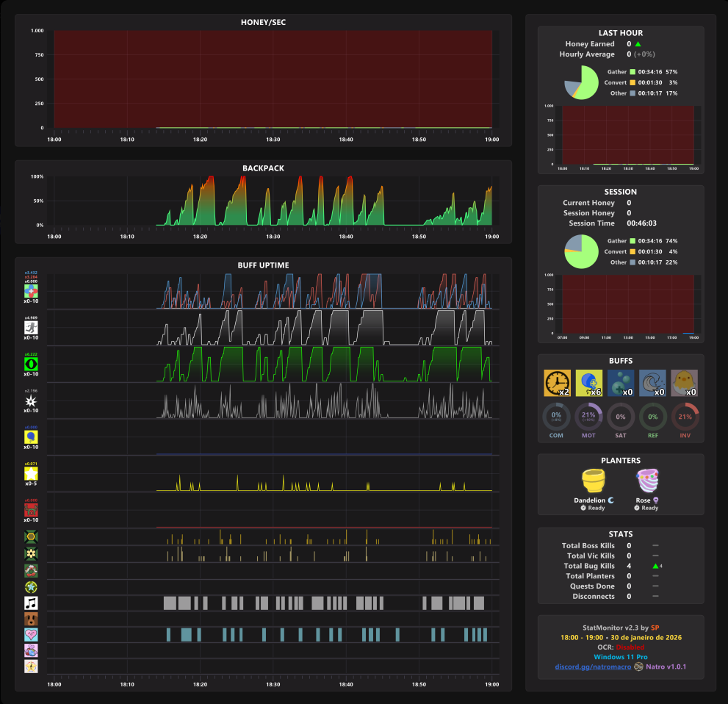Click the crescent moon buff icon x0
728x704 pixels.
click(x=652, y=383)
